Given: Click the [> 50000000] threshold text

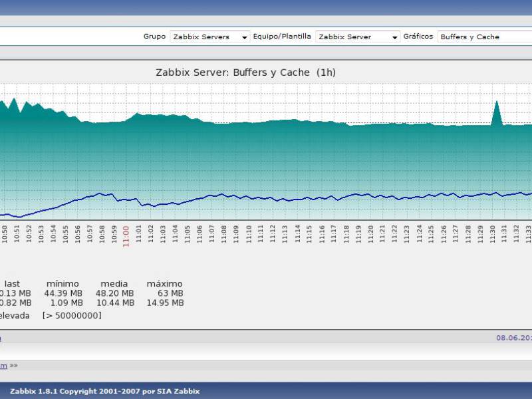Looking at the screenshot, I should 72,315.
